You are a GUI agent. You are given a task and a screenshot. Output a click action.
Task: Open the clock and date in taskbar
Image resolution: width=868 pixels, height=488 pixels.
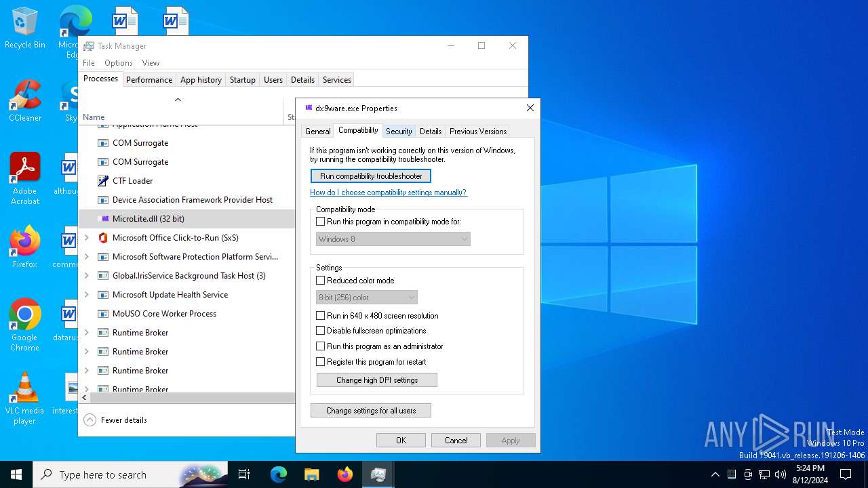click(810, 474)
